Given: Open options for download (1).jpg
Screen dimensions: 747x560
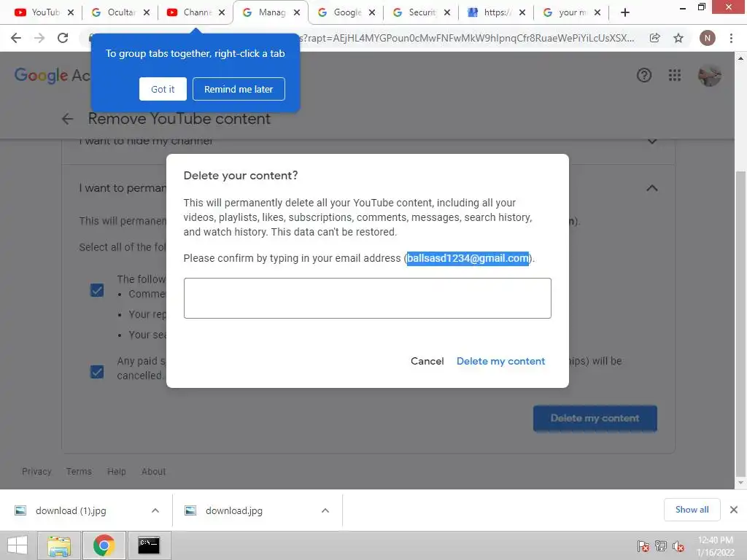Looking at the screenshot, I should coord(155,510).
